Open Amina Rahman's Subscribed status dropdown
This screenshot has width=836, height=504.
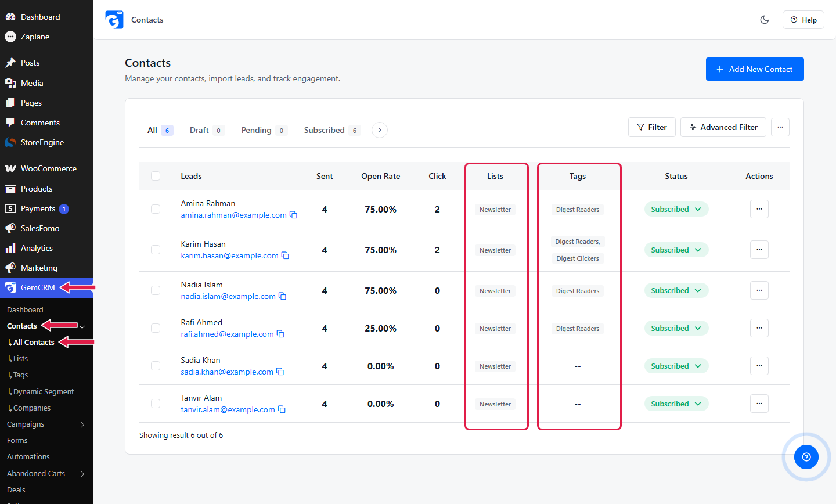676,209
